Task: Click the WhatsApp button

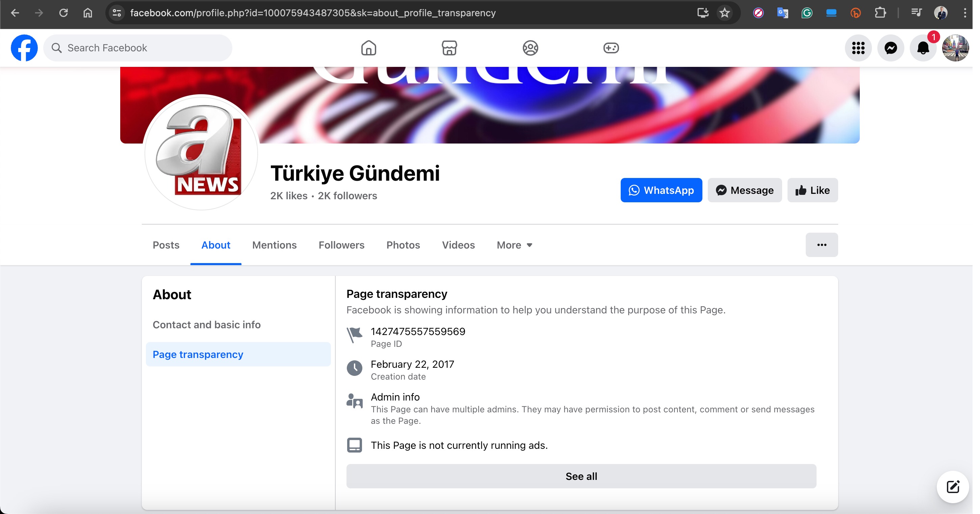Action: tap(661, 190)
